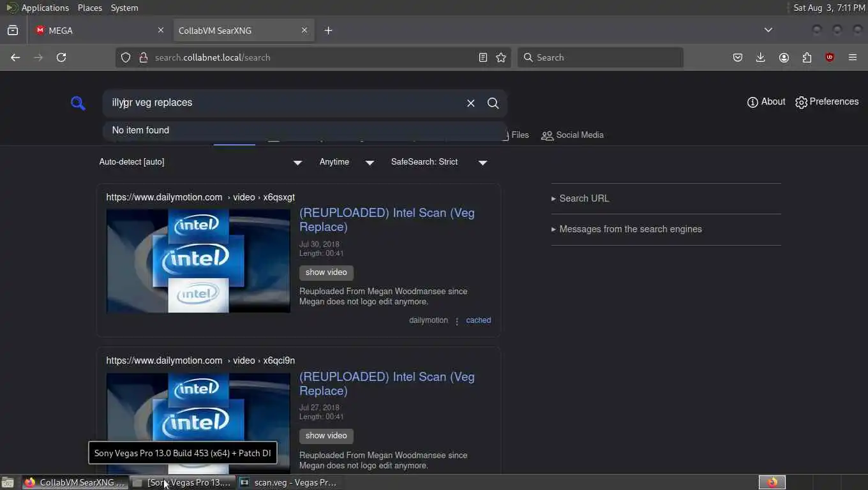The height and width of the screenshot is (490, 868).
Task: Show video for the Jul 30, 2018 result
Action: [x=326, y=272]
